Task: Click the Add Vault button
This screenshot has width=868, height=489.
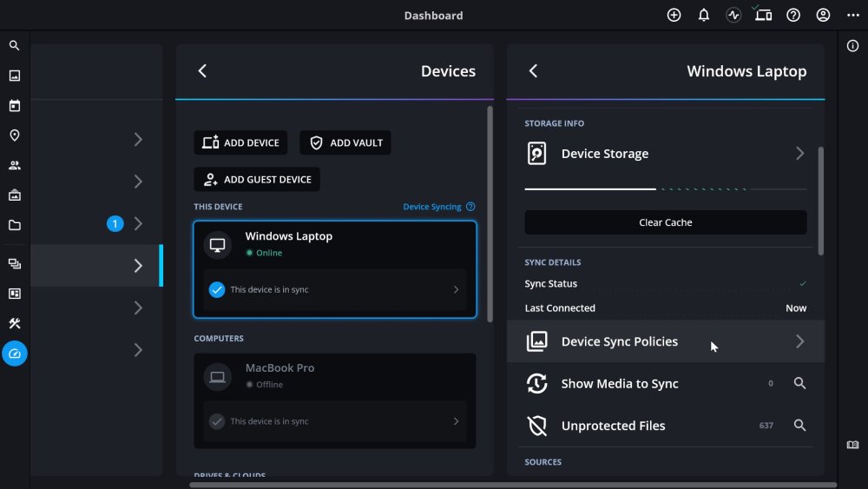Action: [x=345, y=143]
